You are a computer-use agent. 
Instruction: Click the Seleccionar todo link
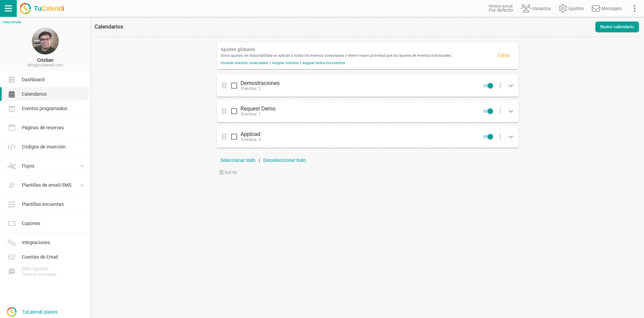[x=238, y=160]
